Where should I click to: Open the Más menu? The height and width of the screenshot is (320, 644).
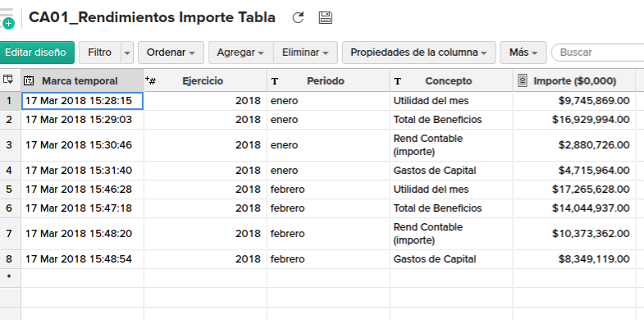click(523, 53)
